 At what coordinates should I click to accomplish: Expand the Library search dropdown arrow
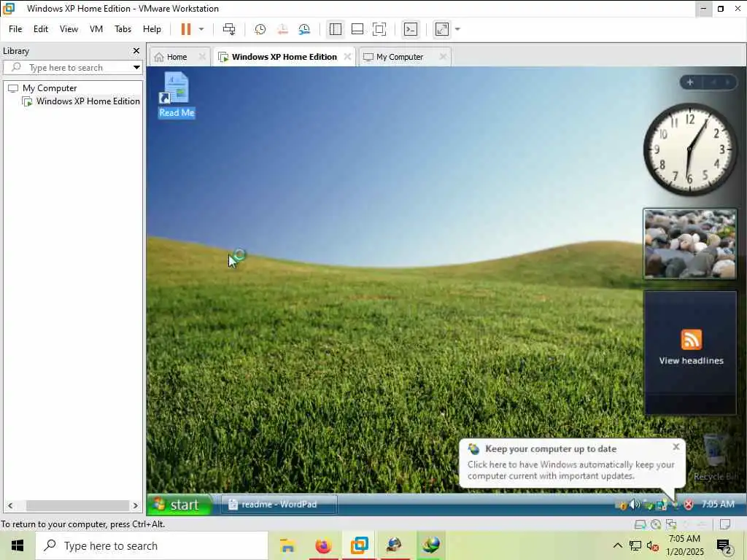pos(136,68)
